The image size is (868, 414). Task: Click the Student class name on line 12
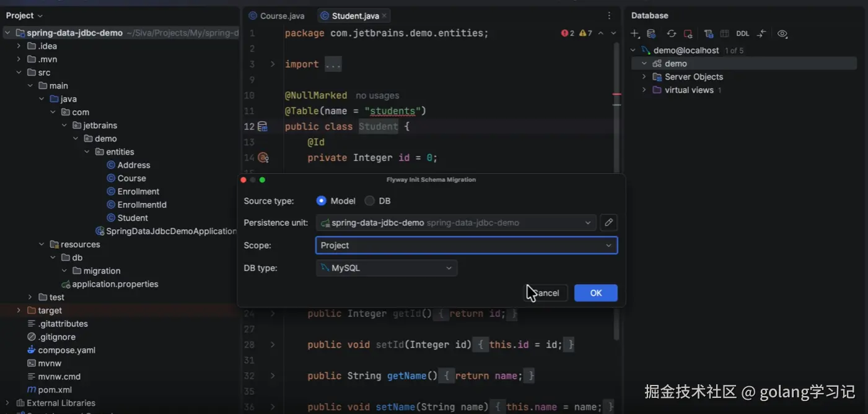(379, 127)
